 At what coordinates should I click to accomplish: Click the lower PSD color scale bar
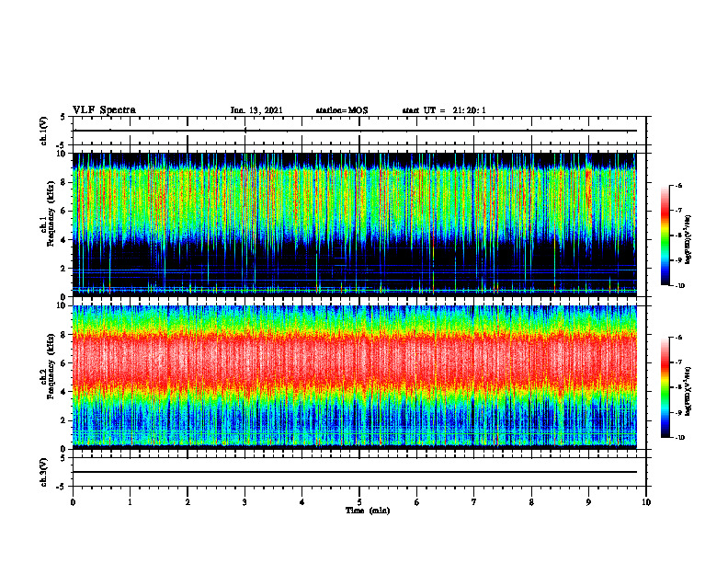pyautogui.click(x=665, y=387)
